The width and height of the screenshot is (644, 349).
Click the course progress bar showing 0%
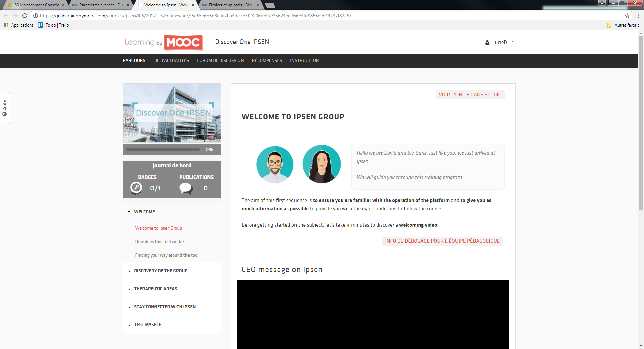click(163, 149)
